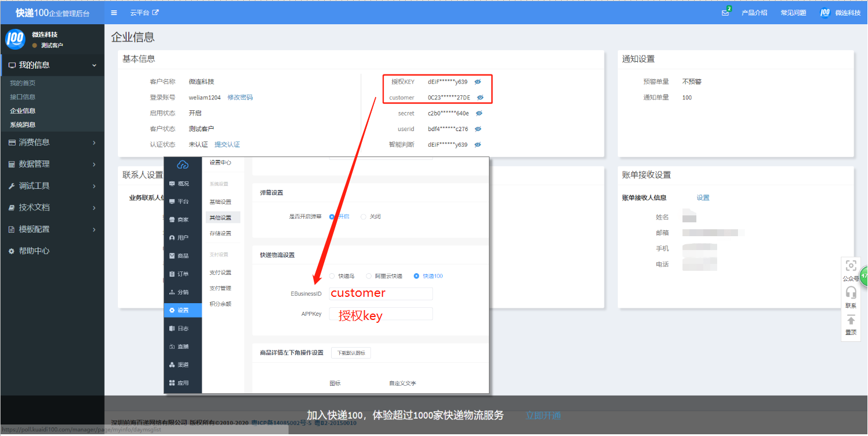Screen dimensions: 868x436
Task: Collapse the 我的信息 sidebar section
Action: point(52,65)
